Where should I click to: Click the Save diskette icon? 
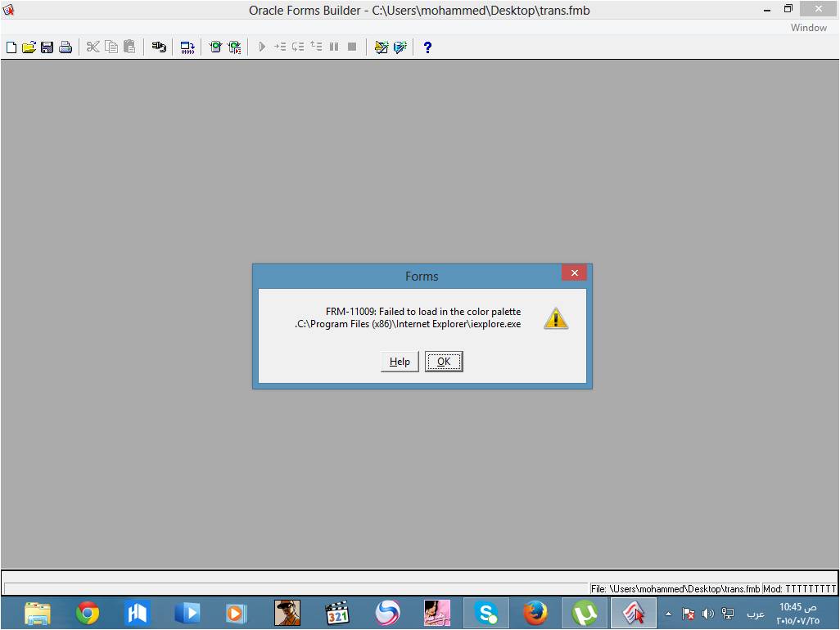(x=47, y=47)
